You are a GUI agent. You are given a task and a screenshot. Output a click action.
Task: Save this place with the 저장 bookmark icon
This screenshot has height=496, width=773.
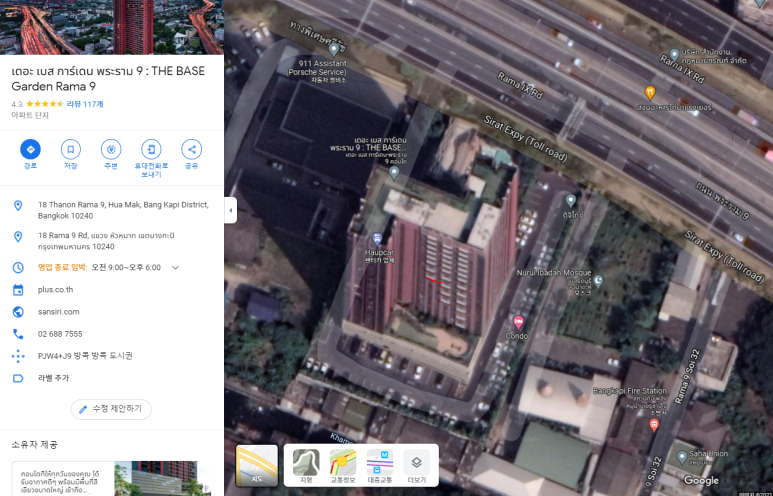tap(70, 149)
